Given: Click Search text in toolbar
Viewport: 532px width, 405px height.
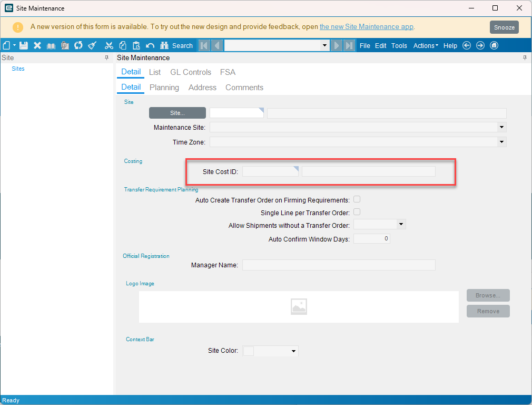Looking at the screenshot, I should point(182,45).
